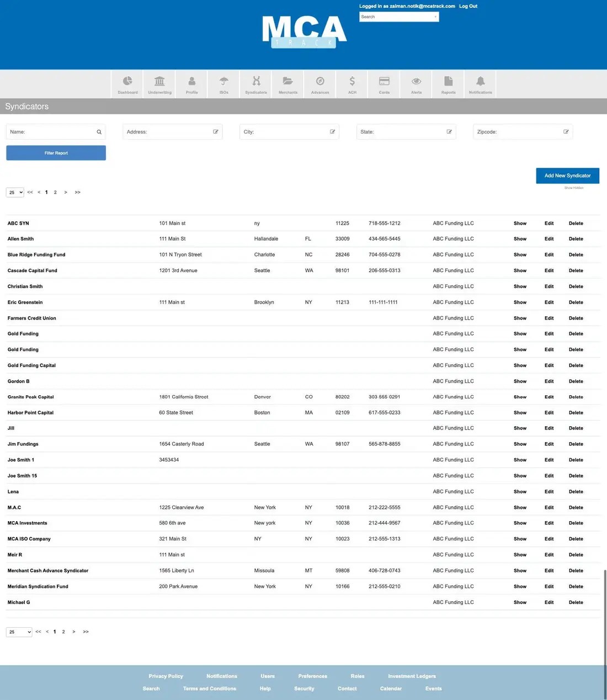Select the Gold Funding Capital name
The image size is (607, 700).
click(x=31, y=365)
